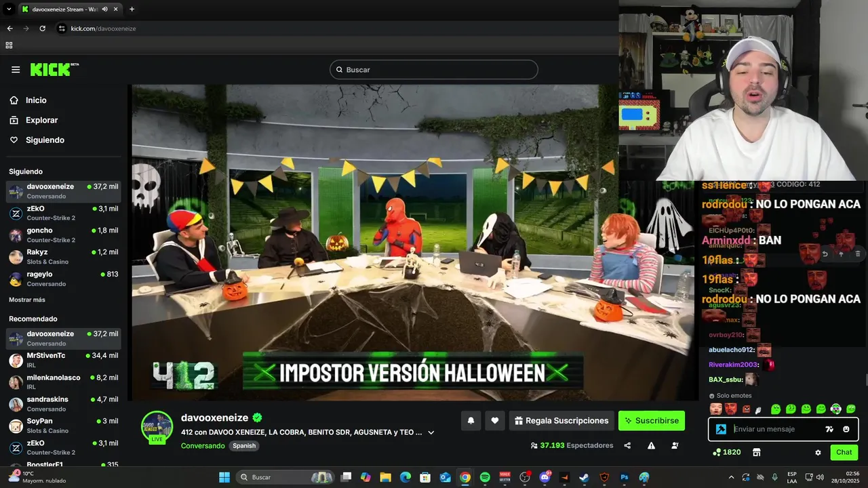Viewport: 868px width, 488px height.
Task: Open the browser apps grid shortcut
Action: 9,45
